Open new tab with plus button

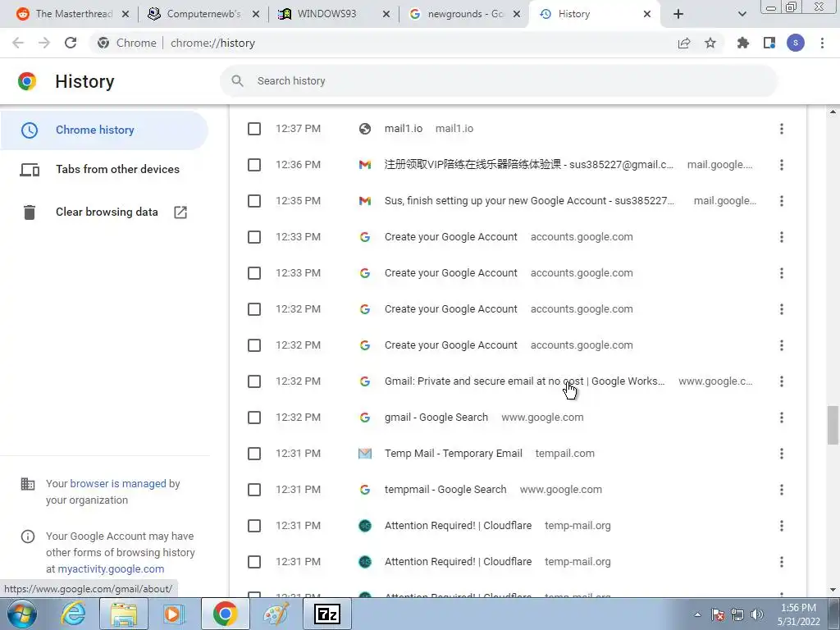pyautogui.click(x=678, y=14)
